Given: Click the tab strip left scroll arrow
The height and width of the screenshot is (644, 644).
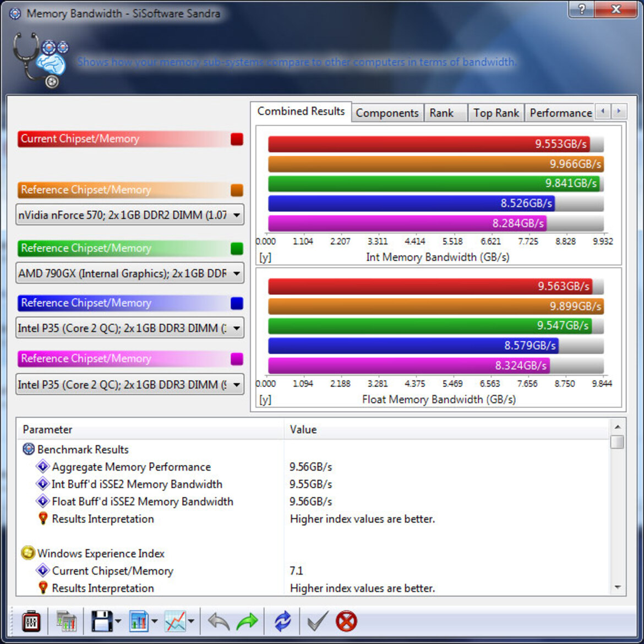Looking at the screenshot, I should (x=603, y=111).
